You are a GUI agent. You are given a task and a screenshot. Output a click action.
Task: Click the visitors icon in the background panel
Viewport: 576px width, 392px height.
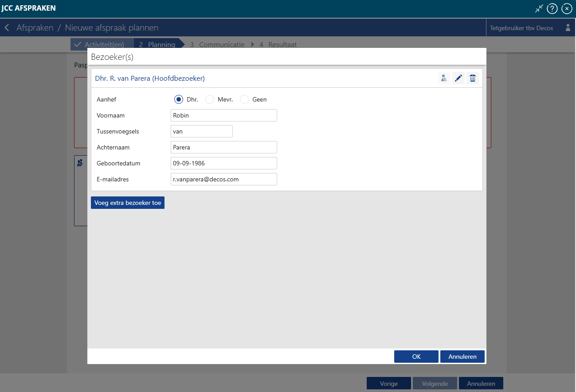[x=80, y=163]
